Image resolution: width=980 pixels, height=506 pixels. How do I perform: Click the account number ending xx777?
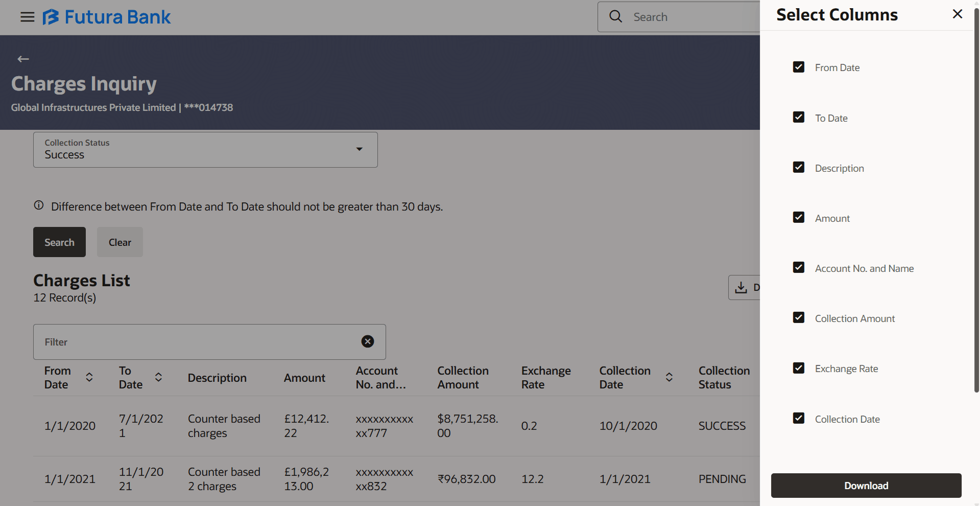pos(385,426)
